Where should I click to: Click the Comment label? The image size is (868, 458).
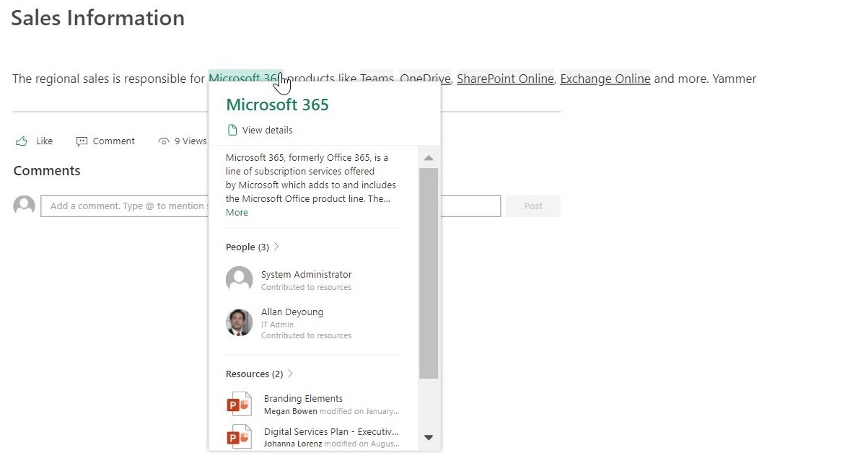pyautogui.click(x=114, y=141)
